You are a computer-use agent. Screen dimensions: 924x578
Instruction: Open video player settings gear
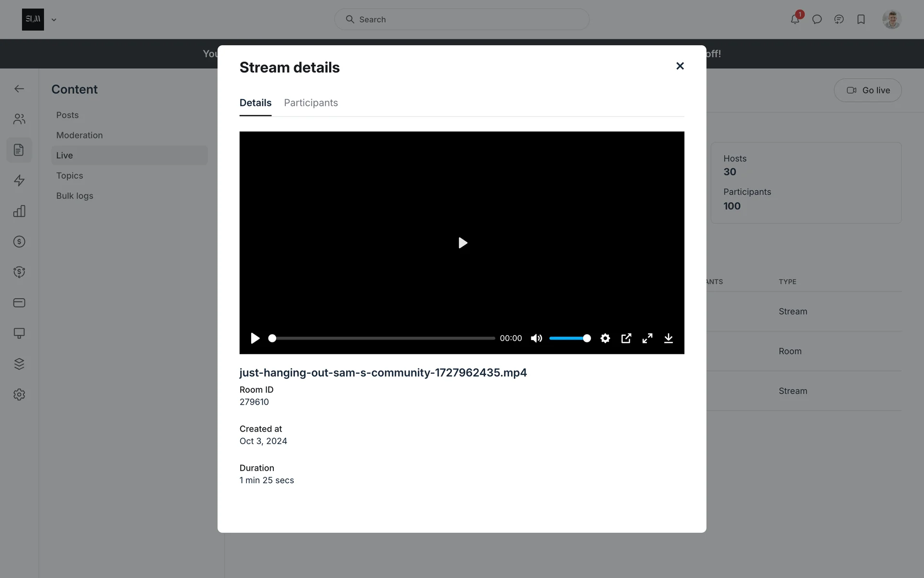[605, 338]
